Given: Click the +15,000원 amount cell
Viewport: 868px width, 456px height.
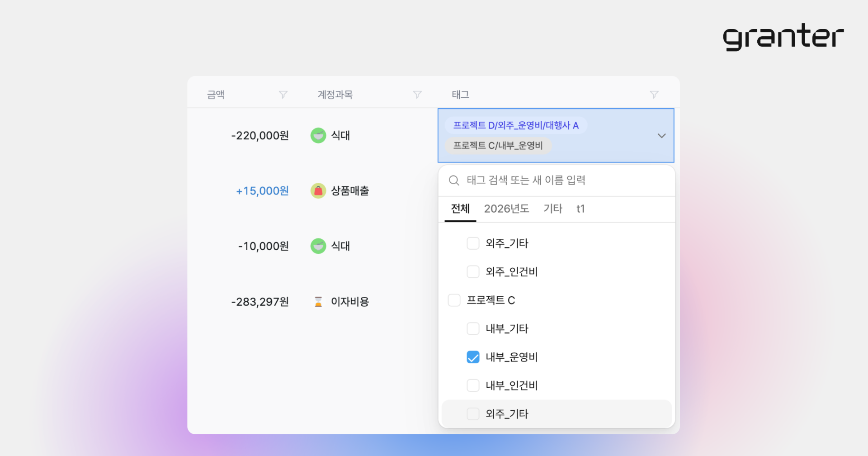Looking at the screenshot, I should point(262,191).
